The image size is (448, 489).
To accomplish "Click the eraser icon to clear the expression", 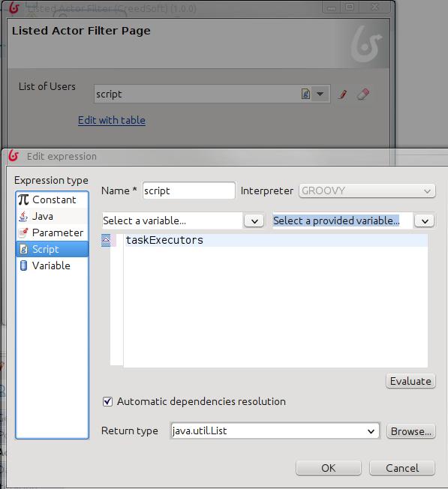I will click(363, 94).
